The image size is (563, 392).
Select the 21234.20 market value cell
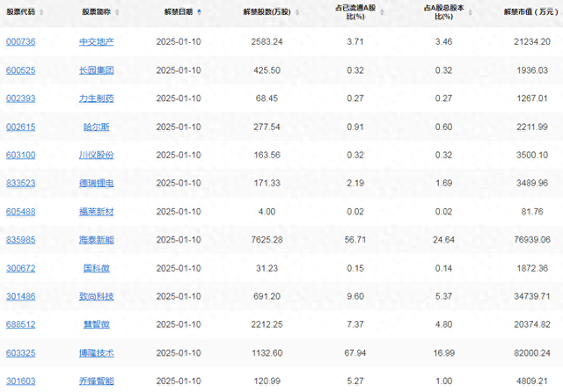coord(532,41)
